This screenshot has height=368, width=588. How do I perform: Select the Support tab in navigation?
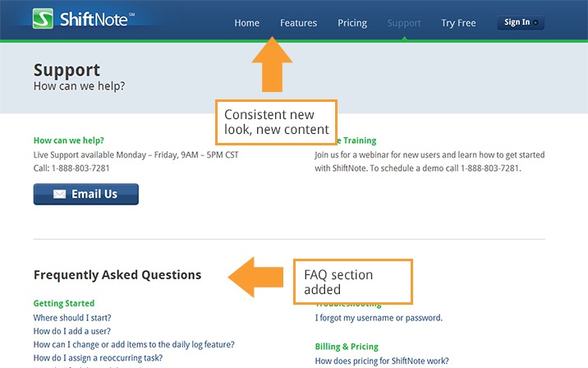[x=404, y=23]
